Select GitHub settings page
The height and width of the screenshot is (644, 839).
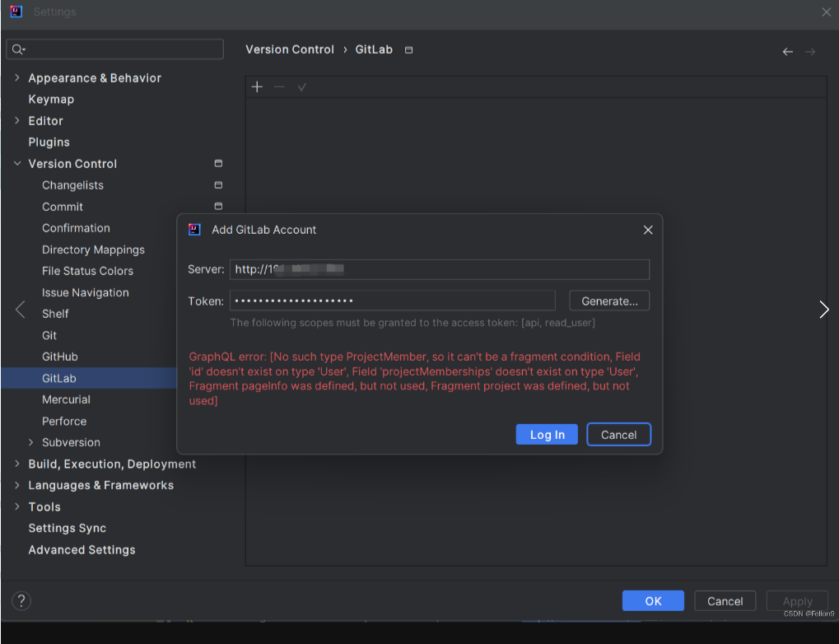60,357
